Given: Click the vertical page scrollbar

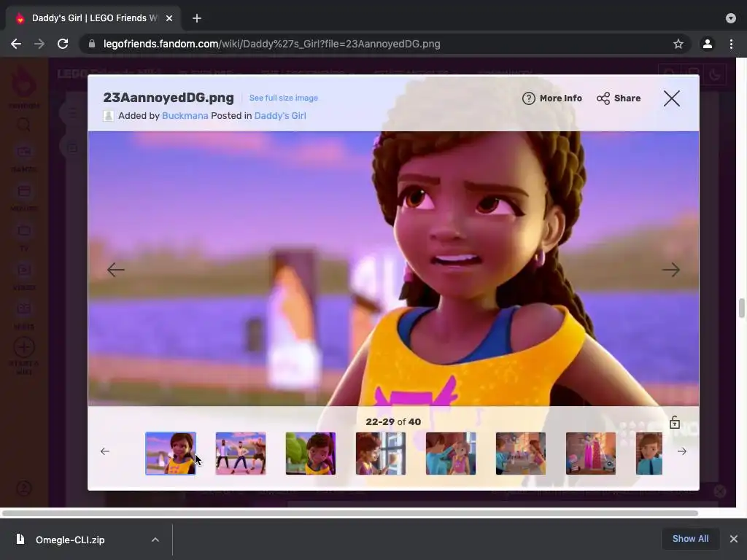Looking at the screenshot, I should pyautogui.click(x=742, y=308).
